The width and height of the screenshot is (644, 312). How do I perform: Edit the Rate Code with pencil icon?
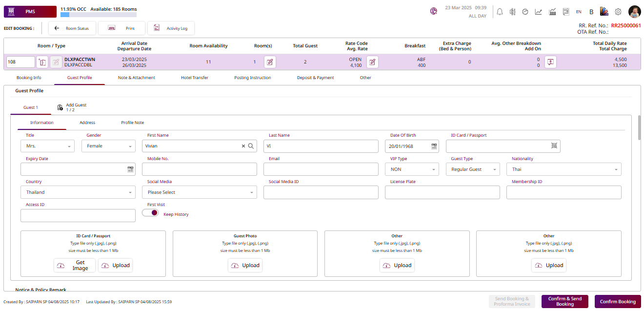tap(372, 62)
